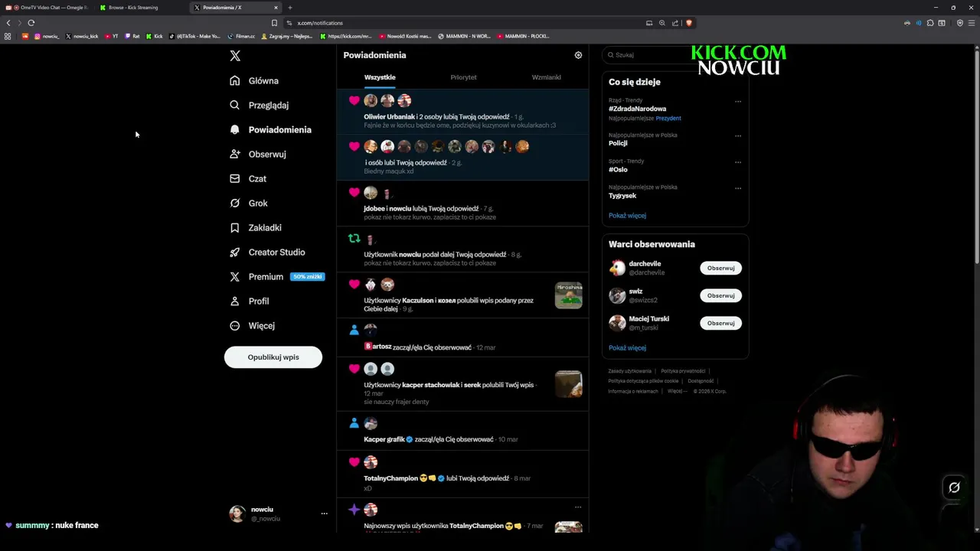Bookmark this page icon
The width and height of the screenshot is (980, 551).
(x=274, y=23)
